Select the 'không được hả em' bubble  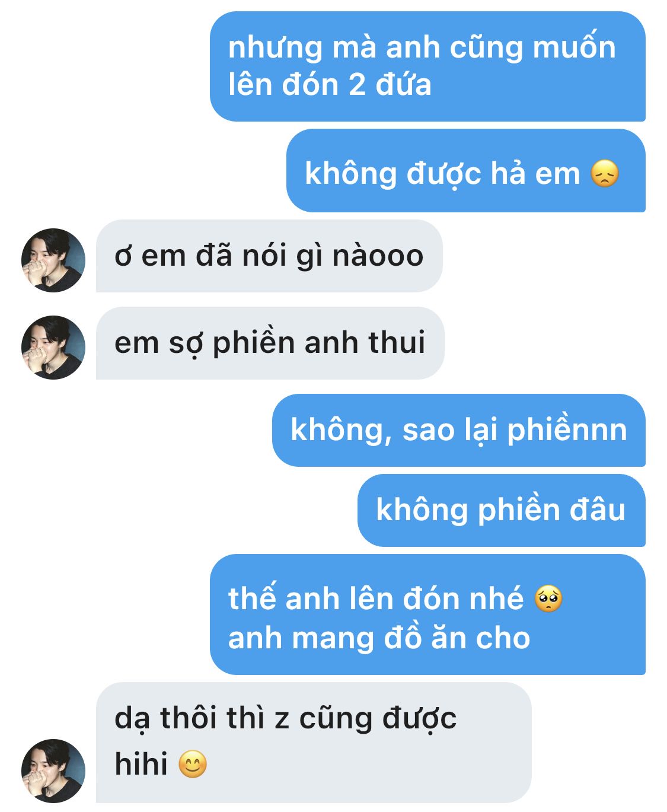(466, 171)
